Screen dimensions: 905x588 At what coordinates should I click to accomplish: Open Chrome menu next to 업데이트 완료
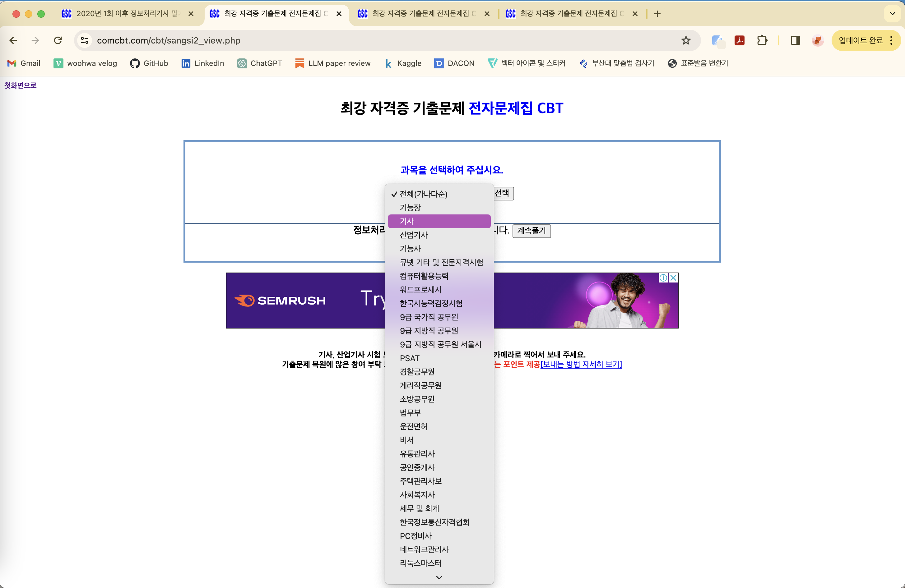(x=892, y=40)
